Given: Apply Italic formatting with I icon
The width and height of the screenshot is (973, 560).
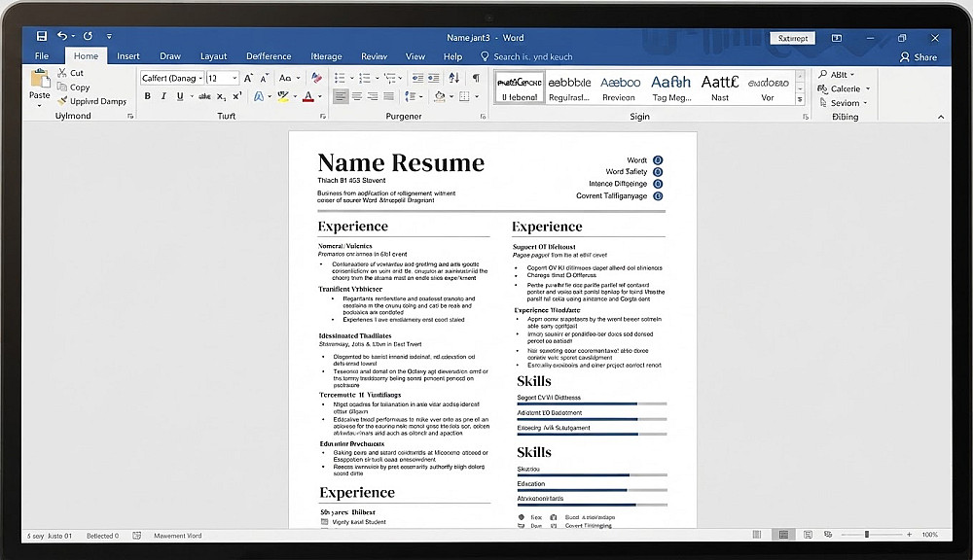Looking at the screenshot, I should click(x=163, y=96).
